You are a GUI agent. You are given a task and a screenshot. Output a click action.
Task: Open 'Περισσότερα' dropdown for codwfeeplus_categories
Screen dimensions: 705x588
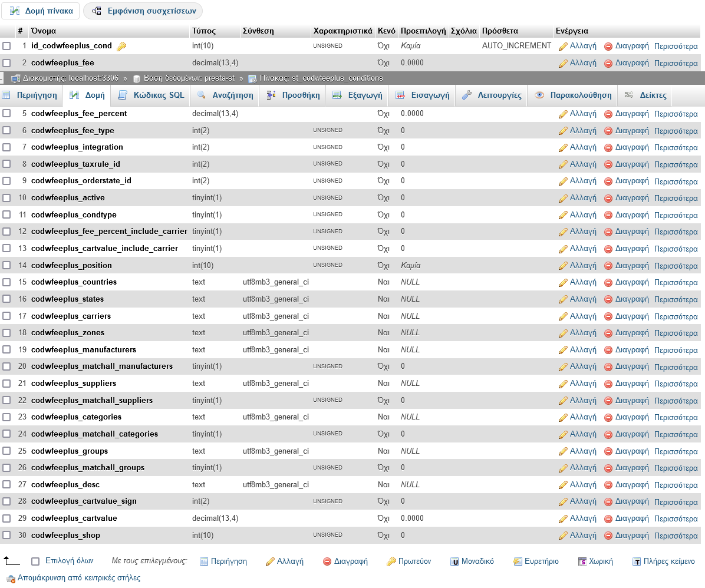coord(676,418)
